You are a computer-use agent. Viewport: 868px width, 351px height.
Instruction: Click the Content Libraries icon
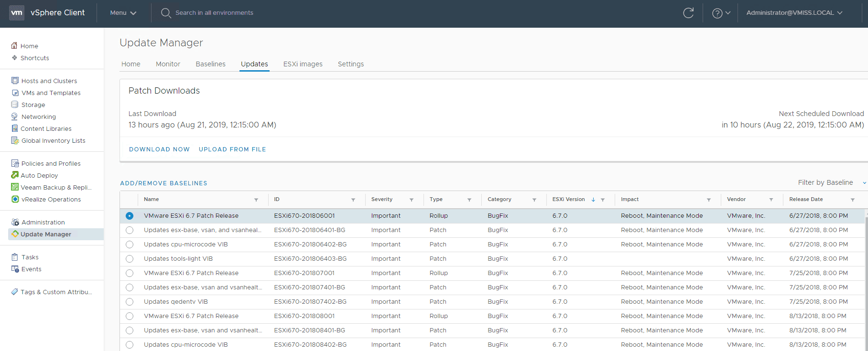pyautogui.click(x=15, y=128)
